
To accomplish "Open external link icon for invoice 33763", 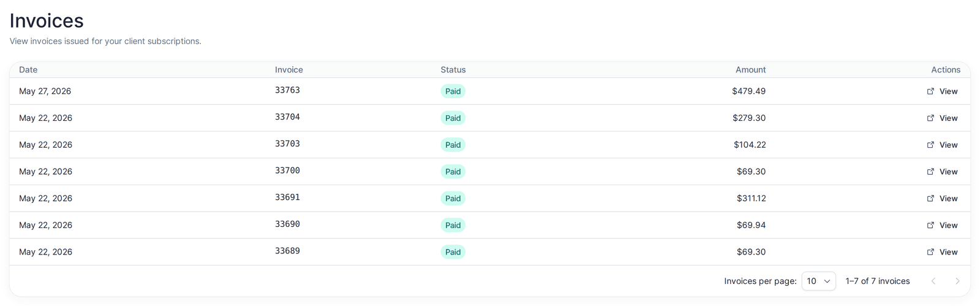I will pyautogui.click(x=930, y=91).
